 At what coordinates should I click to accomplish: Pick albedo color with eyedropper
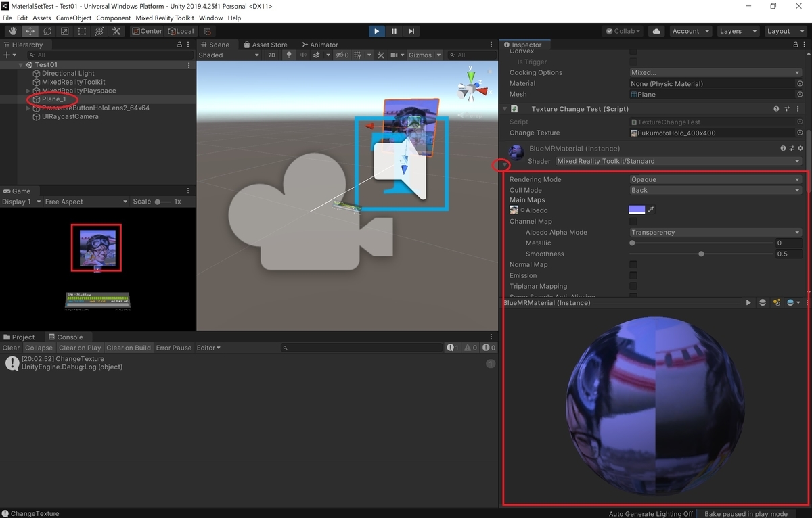[652, 210]
